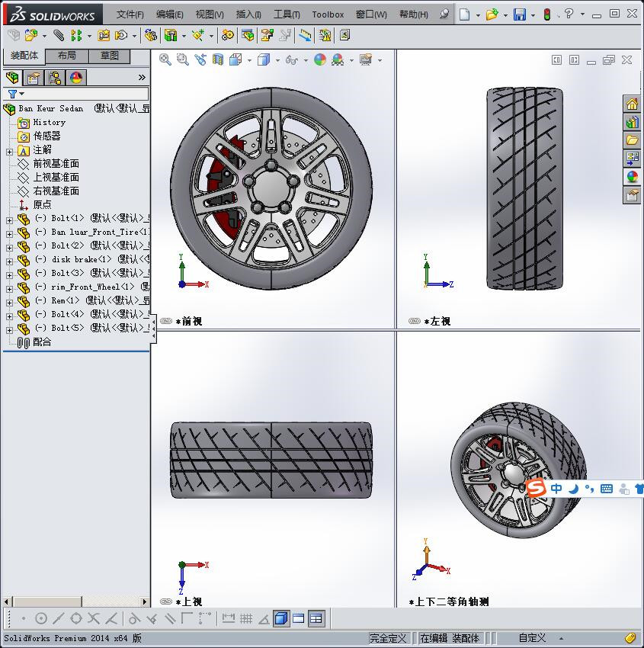The height and width of the screenshot is (648, 644).
Task: Click the Move Component icon
Action: [121, 36]
